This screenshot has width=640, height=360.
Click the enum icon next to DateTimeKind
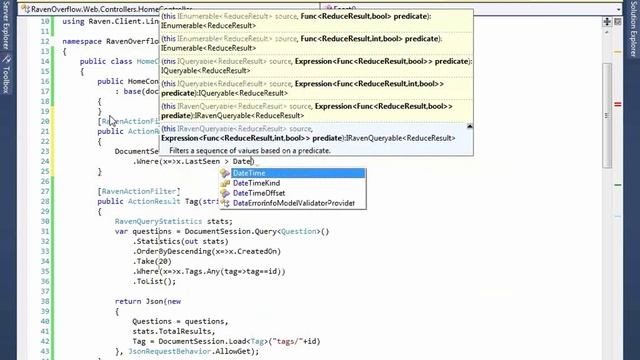click(225, 183)
